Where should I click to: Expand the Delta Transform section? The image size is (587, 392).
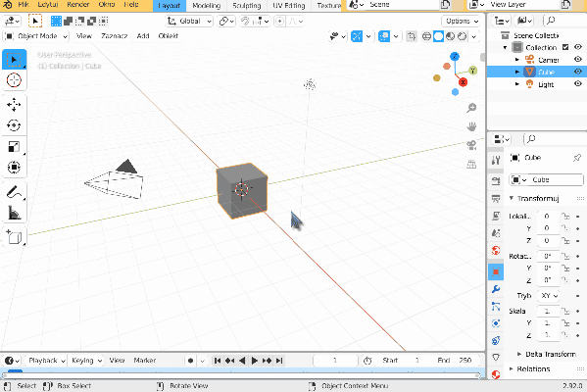tap(547, 354)
